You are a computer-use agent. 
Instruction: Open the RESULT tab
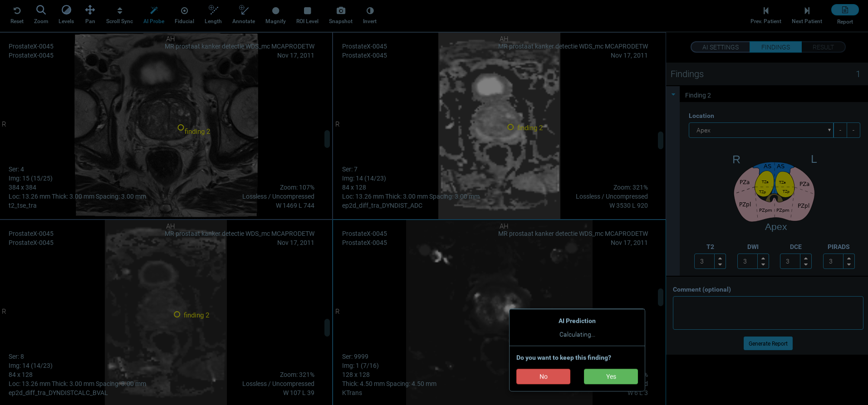pyautogui.click(x=823, y=47)
